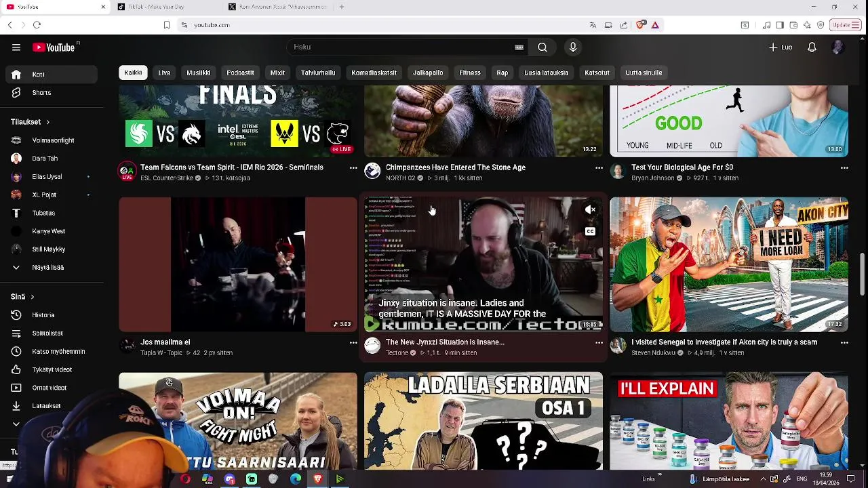The height and width of the screenshot is (488, 868).
Task: Open the account avatar menu
Action: coord(837,47)
